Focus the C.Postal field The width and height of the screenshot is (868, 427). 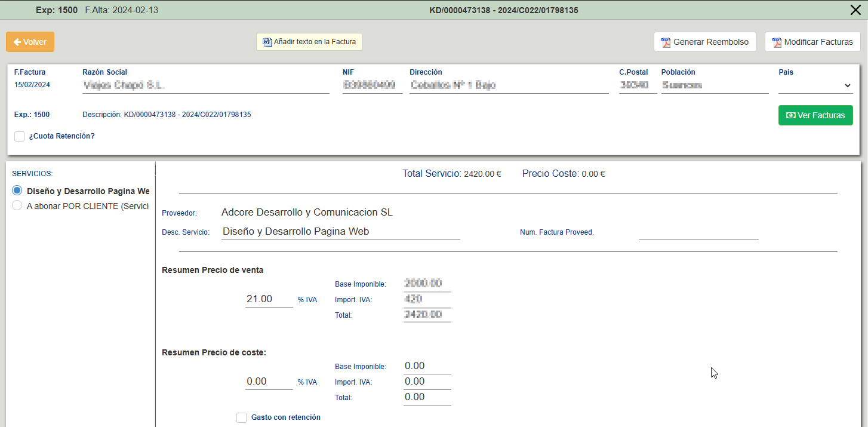(638, 85)
